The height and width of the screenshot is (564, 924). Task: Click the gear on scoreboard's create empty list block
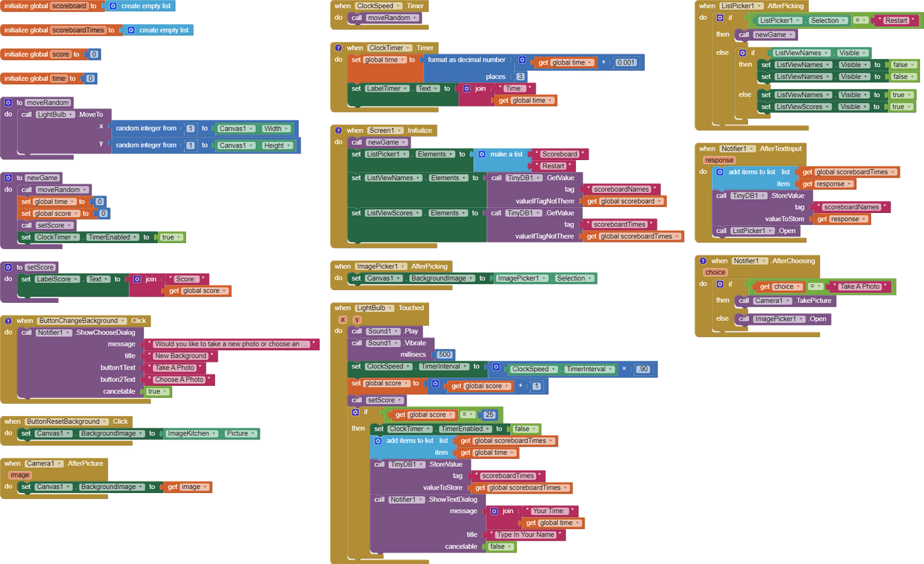tap(112, 6)
